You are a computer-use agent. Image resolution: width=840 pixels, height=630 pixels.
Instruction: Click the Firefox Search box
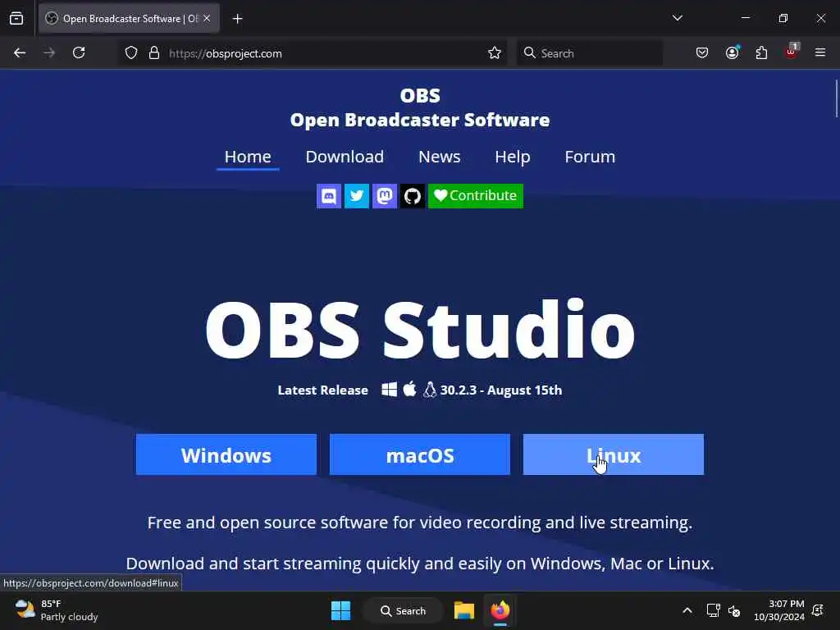tap(590, 53)
